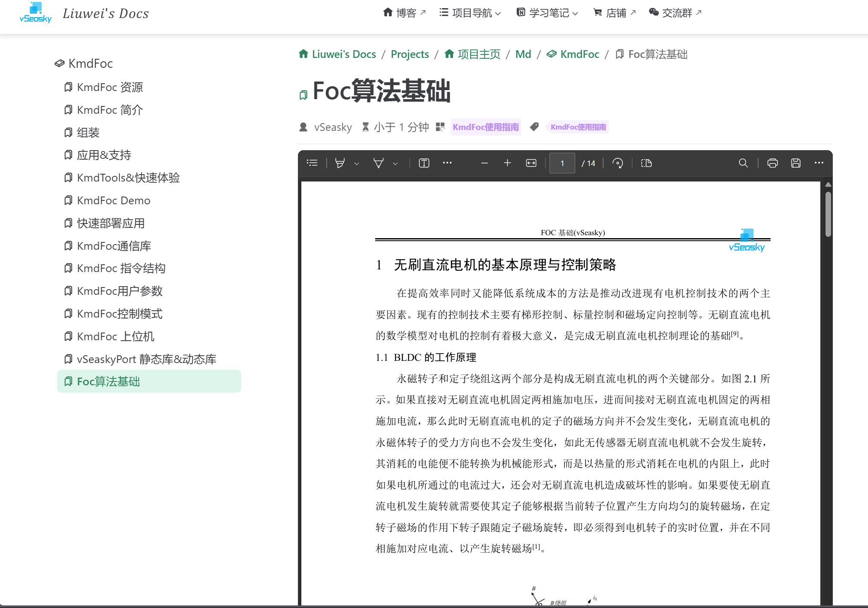The image size is (868, 608).
Task: Open KmdFoc 上位机 in sidebar
Action: tap(149, 336)
